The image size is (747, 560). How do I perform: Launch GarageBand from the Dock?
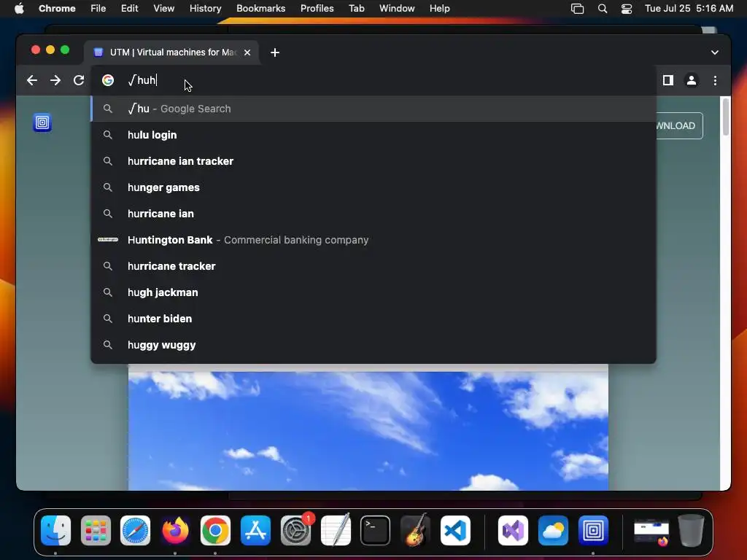[x=415, y=531]
